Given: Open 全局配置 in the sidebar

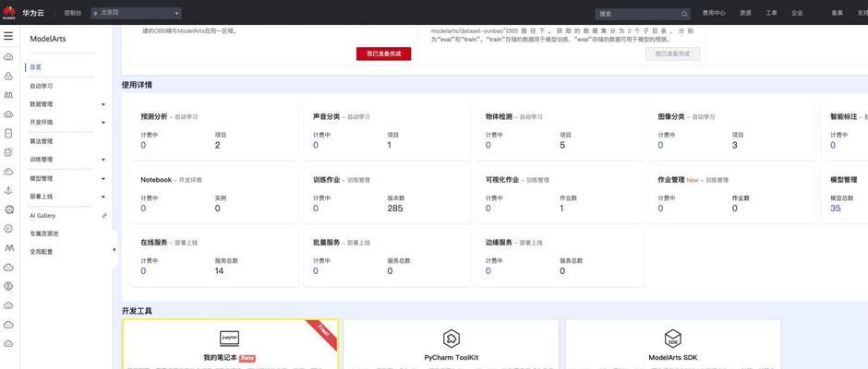Looking at the screenshot, I should point(42,252).
